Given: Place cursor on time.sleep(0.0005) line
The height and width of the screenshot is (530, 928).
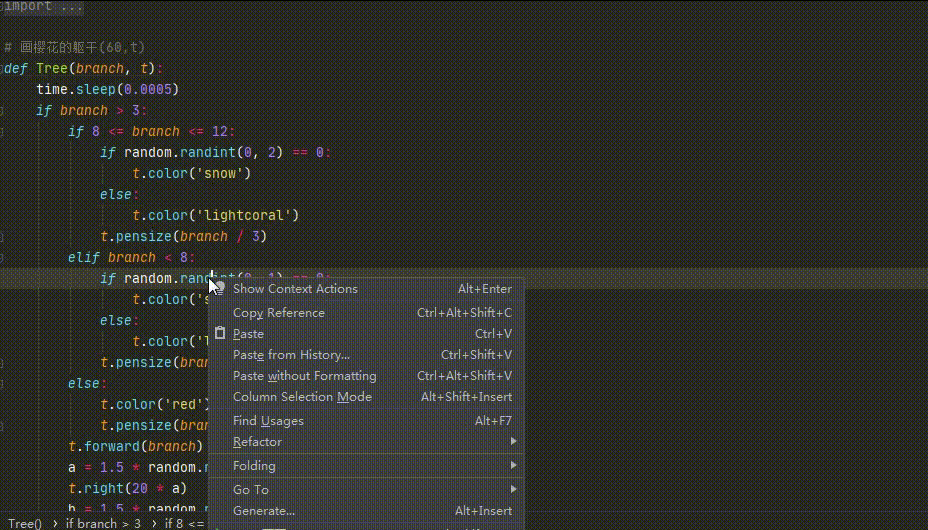Looking at the screenshot, I should point(107,89).
